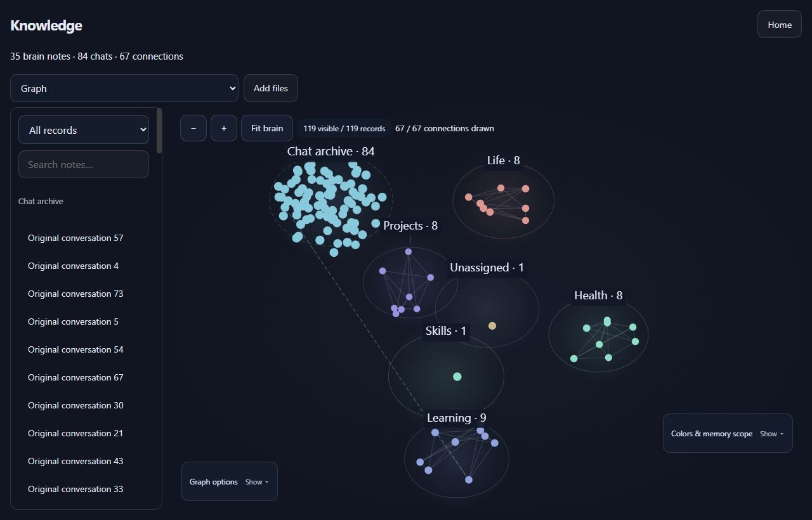Click the Projects · 8 cluster label
812x520 pixels.
point(410,226)
